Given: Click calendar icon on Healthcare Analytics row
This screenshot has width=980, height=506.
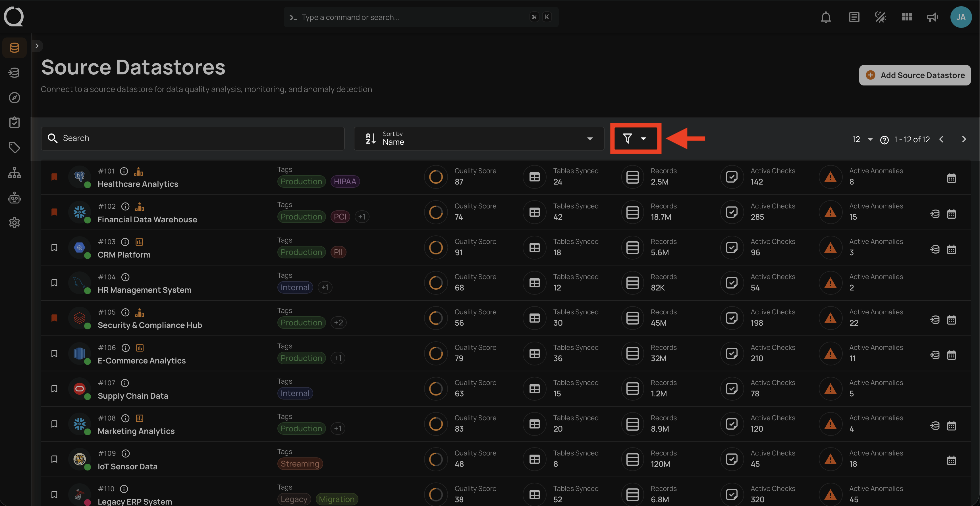Looking at the screenshot, I should (951, 178).
